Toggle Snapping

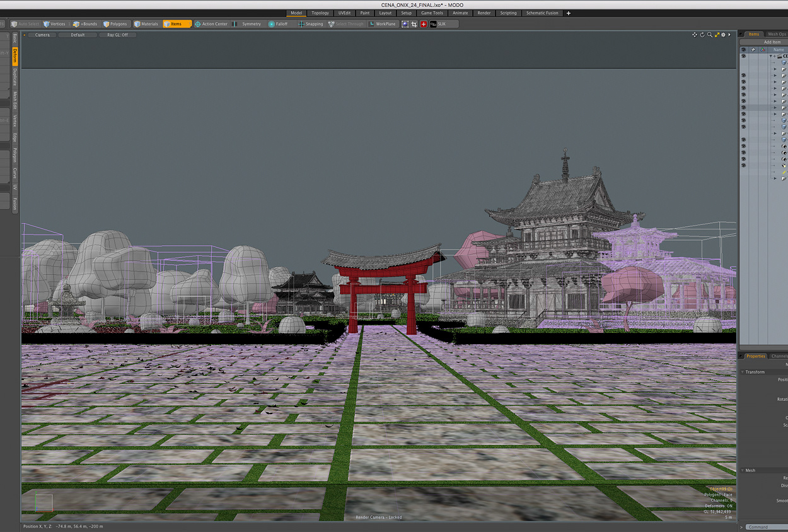pyautogui.click(x=310, y=24)
